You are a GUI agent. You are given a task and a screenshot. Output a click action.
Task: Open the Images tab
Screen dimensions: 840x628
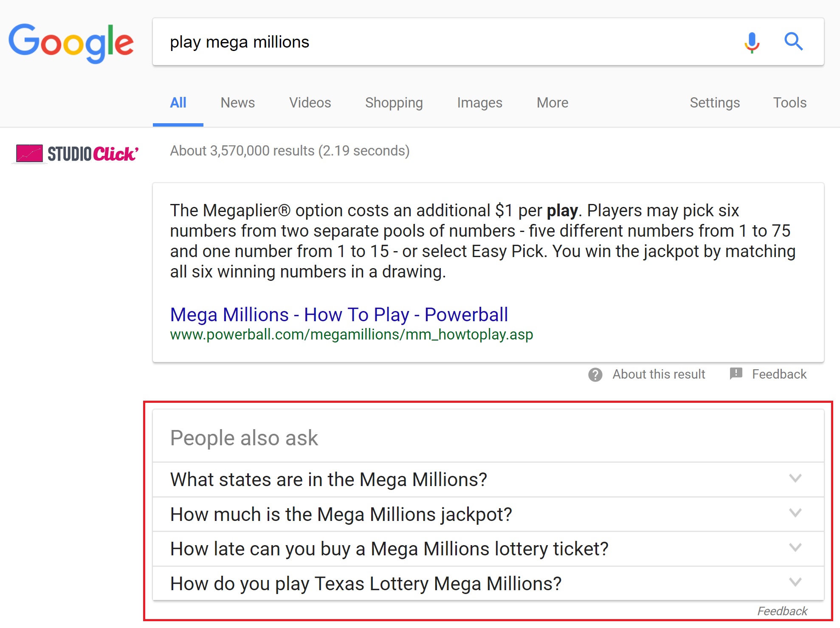point(479,103)
